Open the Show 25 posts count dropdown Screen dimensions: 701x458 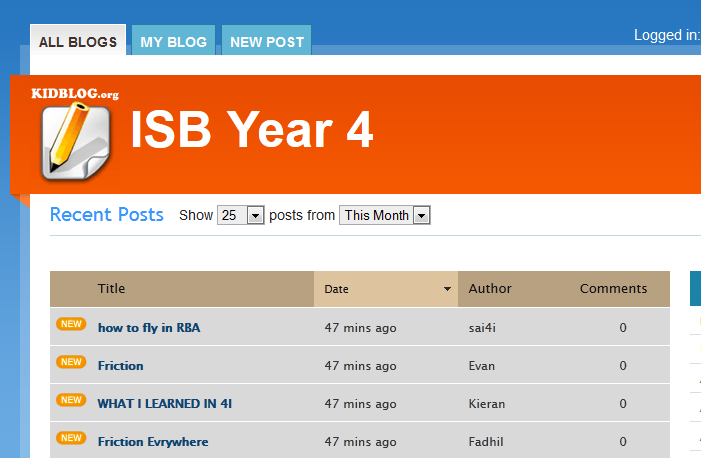pos(241,215)
